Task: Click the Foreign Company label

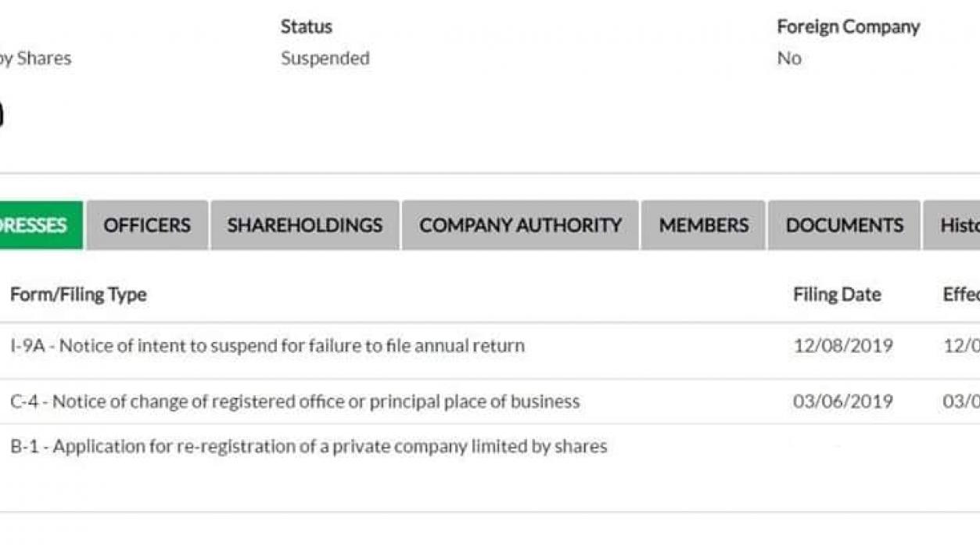Action: pyautogui.click(x=848, y=27)
